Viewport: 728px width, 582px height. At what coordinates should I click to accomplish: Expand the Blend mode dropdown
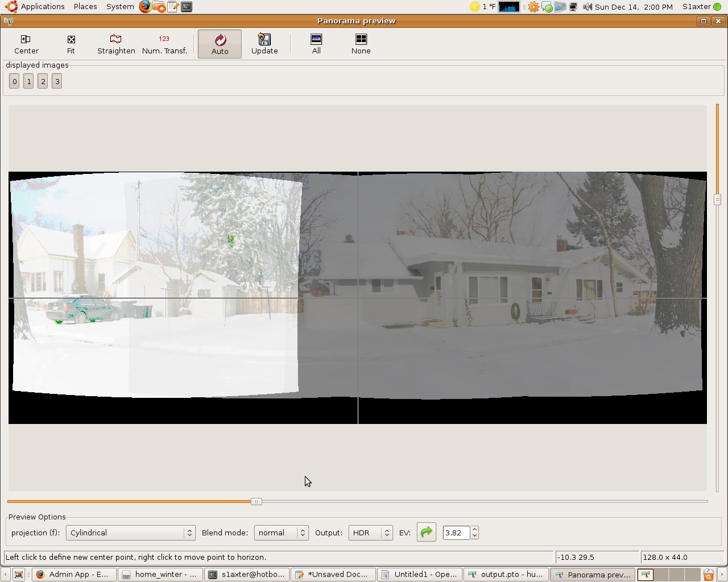281,533
